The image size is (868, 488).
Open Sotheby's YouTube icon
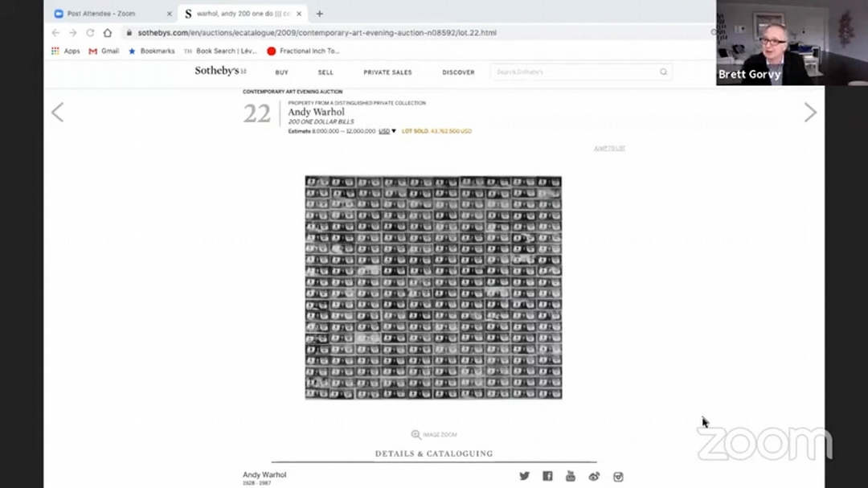point(570,476)
